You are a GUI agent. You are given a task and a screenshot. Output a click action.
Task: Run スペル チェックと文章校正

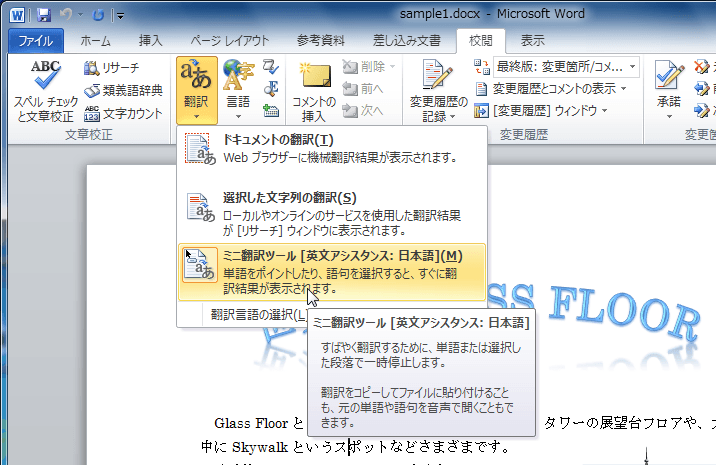[45, 91]
